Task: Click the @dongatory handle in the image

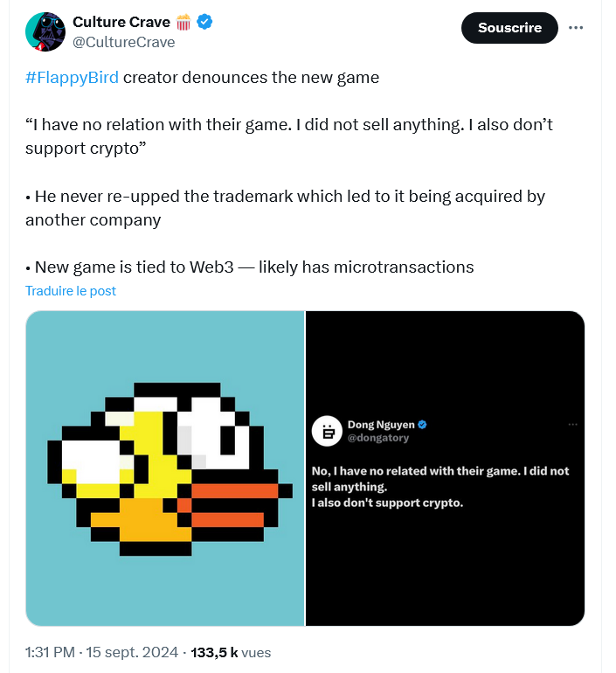Action: (x=378, y=438)
